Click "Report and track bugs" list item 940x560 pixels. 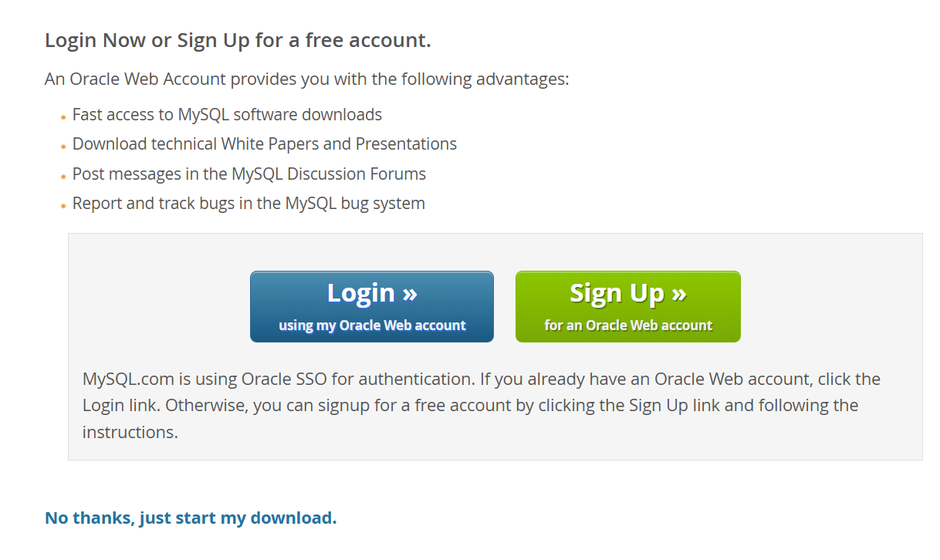(x=249, y=204)
